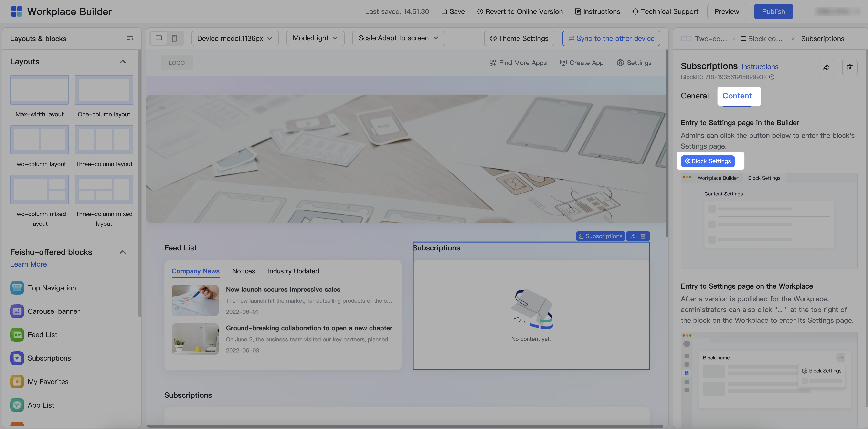Click the left sidebar scrollbar
868x429 pixels.
[139, 184]
